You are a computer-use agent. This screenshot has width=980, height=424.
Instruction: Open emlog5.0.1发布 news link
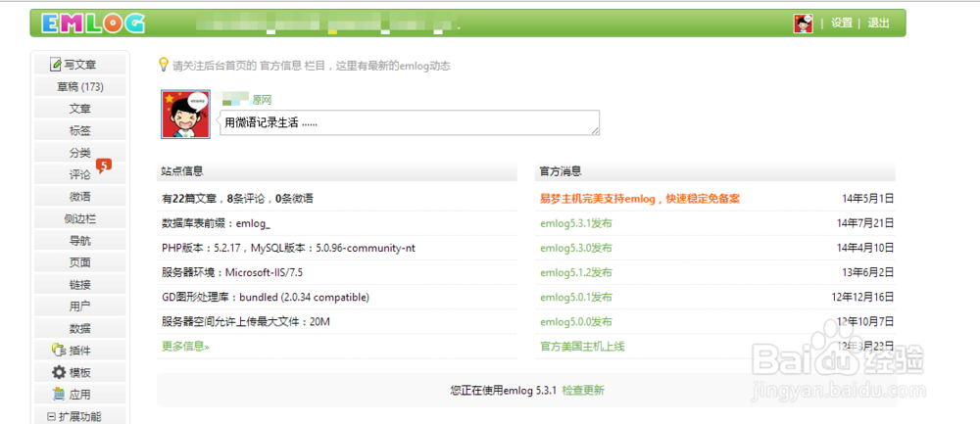(576, 298)
